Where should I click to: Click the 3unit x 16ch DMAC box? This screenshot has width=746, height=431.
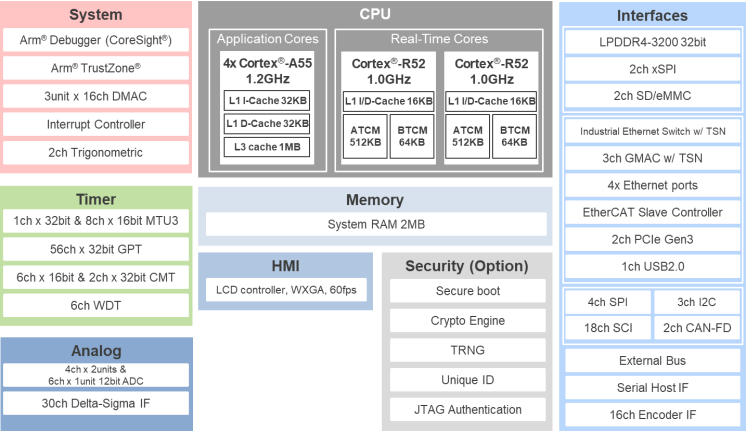click(95, 96)
